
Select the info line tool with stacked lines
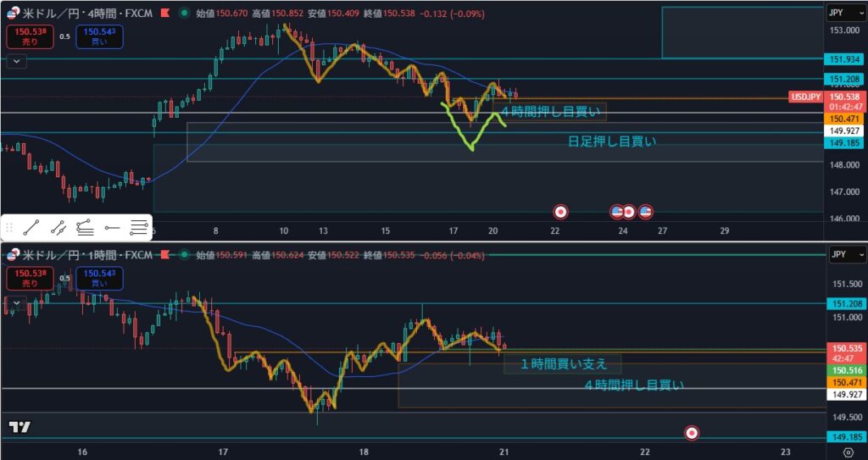pyautogui.click(x=85, y=227)
